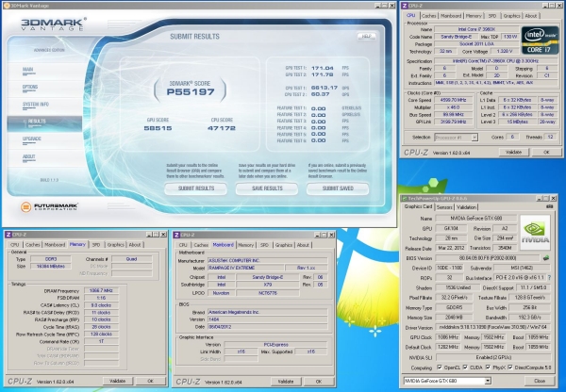Click the Bus Interface question mark icon
Screen dimensions: 566x392
[x=549, y=278]
